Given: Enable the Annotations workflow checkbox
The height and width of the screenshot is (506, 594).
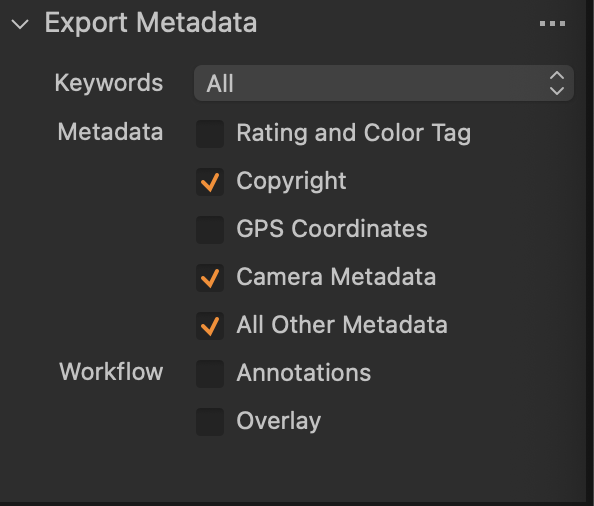Looking at the screenshot, I should (210, 374).
